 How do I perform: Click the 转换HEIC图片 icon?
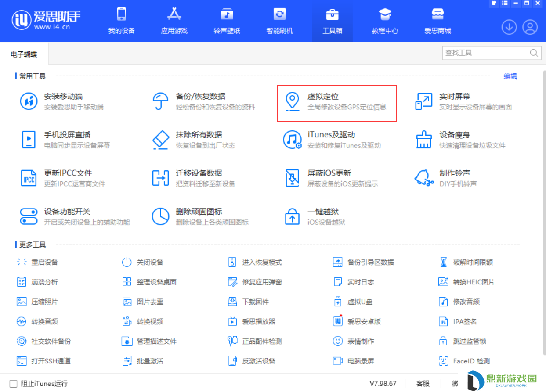443,282
